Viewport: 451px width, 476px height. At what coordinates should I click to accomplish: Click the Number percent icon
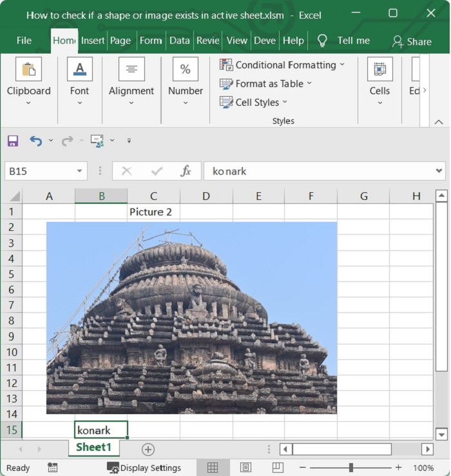(186, 69)
